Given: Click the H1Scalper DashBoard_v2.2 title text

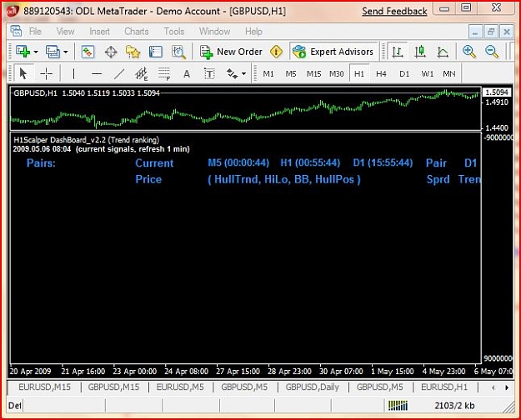Looking at the screenshot, I should pyautogui.click(x=86, y=140).
